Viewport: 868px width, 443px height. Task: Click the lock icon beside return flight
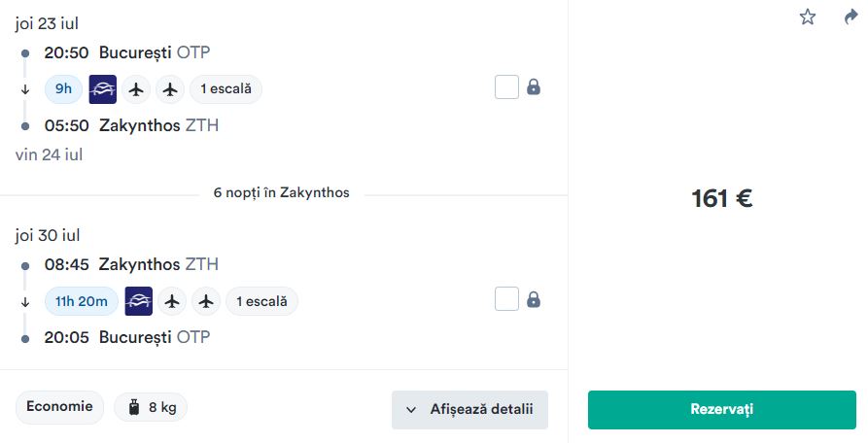pyautogui.click(x=534, y=299)
